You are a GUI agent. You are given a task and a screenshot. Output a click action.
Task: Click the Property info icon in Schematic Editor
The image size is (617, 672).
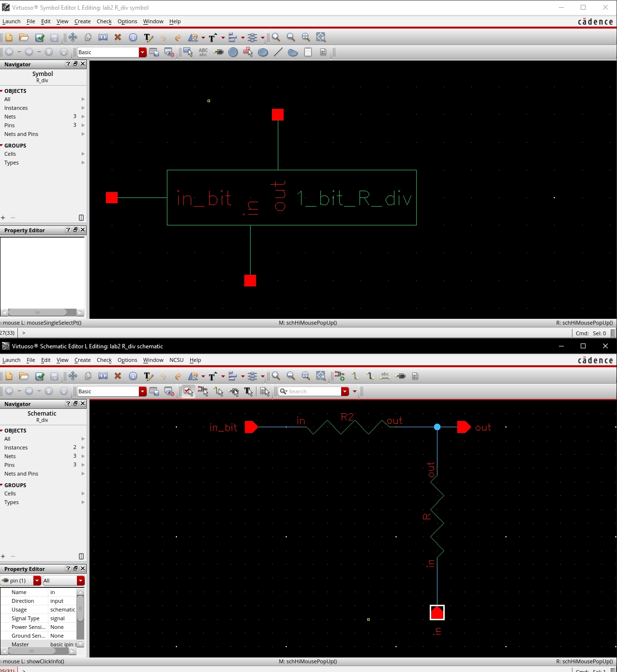133,376
